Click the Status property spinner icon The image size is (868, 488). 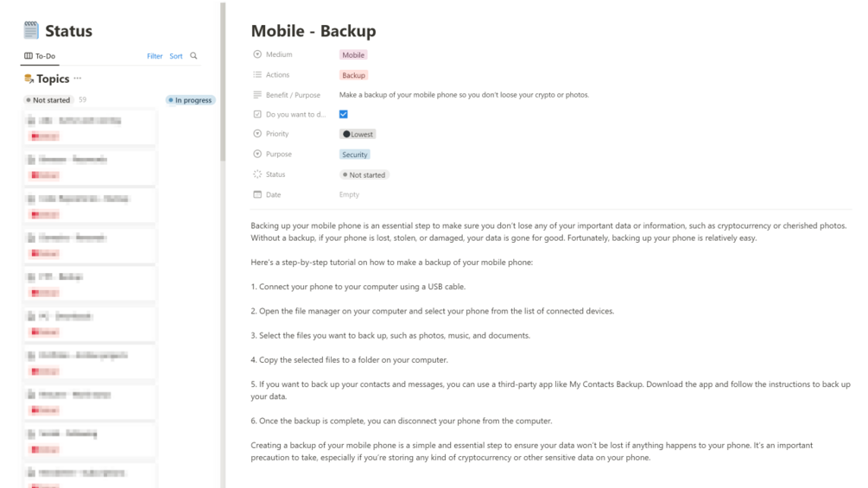[x=257, y=174]
